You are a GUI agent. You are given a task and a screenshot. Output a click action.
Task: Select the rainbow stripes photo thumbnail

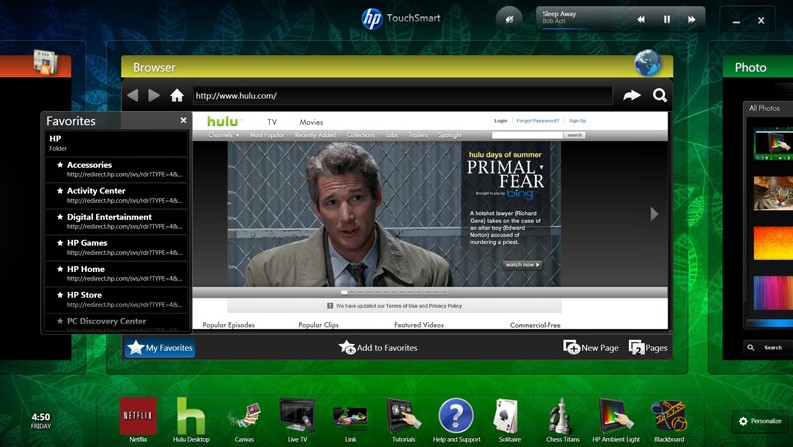pyautogui.click(x=773, y=292)
